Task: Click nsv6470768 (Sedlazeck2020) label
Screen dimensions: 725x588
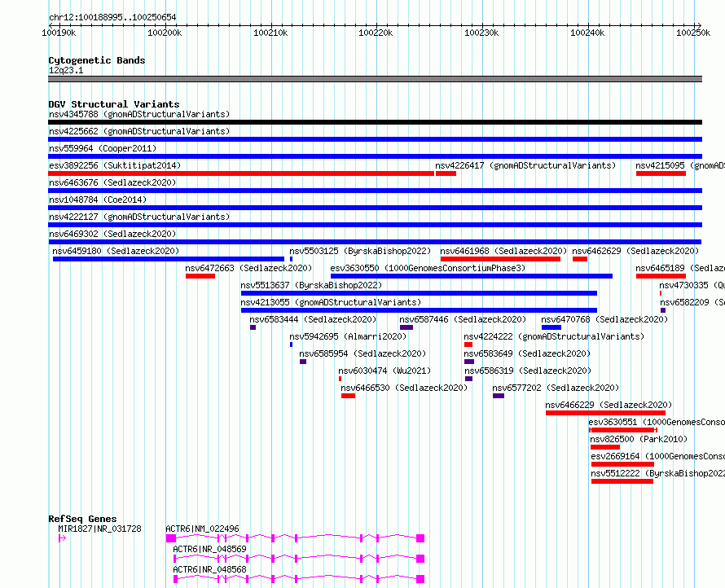Action: pos(604,319)
